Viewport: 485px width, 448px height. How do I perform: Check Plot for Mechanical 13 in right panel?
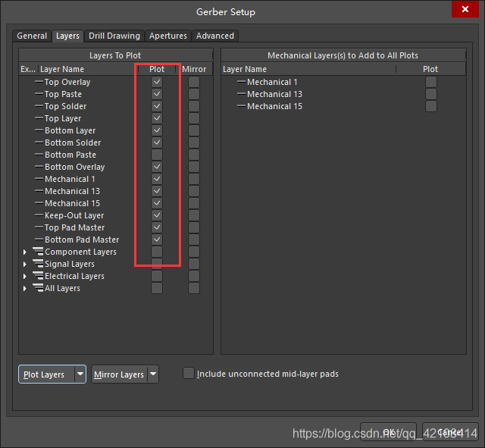point(431,94)
